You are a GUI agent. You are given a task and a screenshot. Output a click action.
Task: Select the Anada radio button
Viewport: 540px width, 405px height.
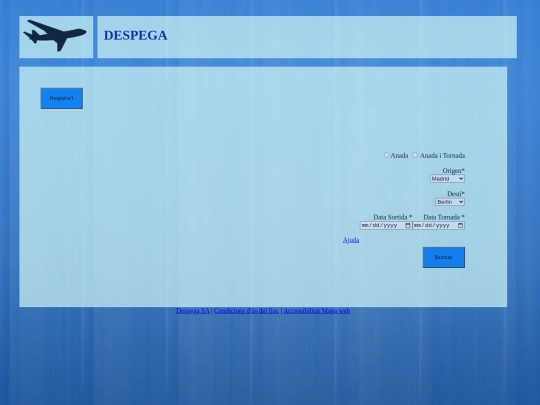386,155
